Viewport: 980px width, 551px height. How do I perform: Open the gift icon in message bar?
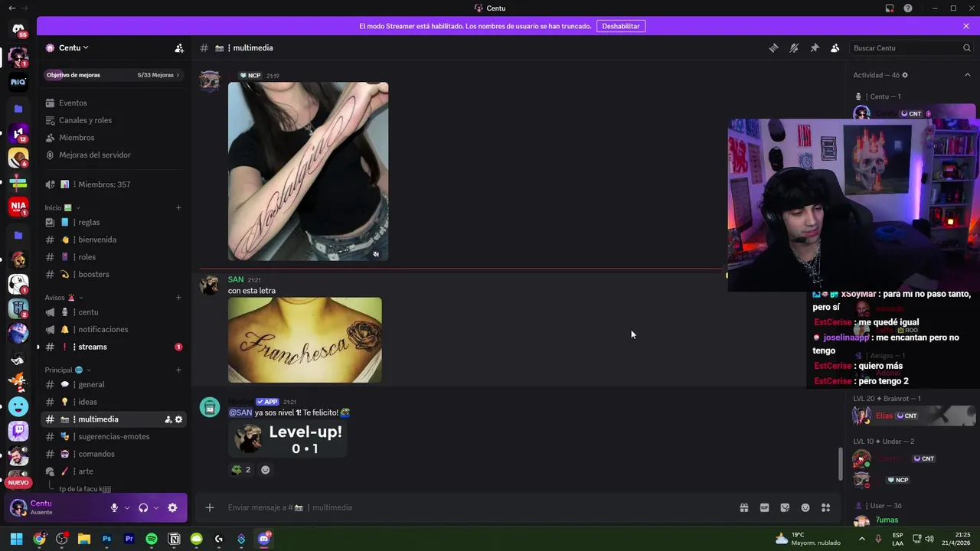(744, 507)
